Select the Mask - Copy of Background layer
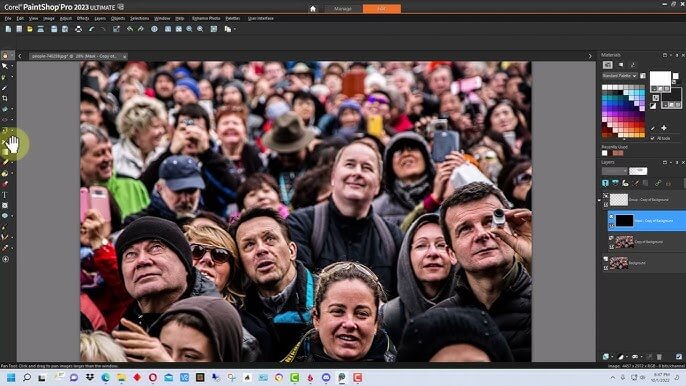686x386 pixels. 647,221
